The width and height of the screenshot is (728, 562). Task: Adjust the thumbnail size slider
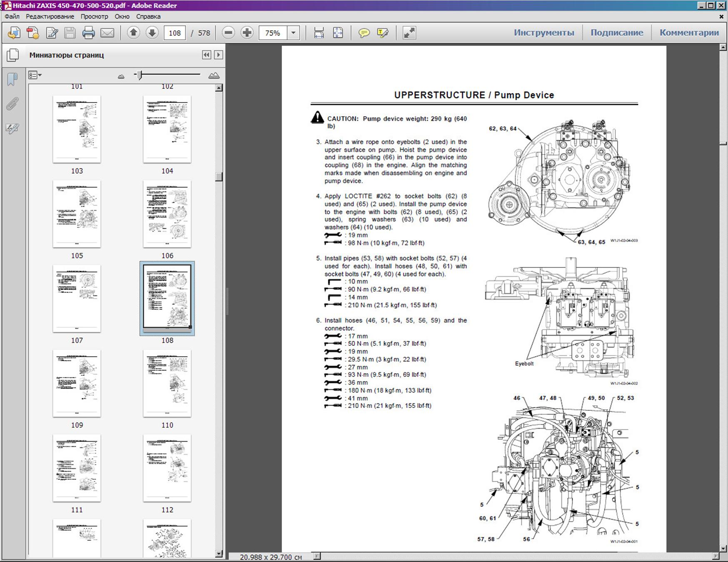click(140, 75)
